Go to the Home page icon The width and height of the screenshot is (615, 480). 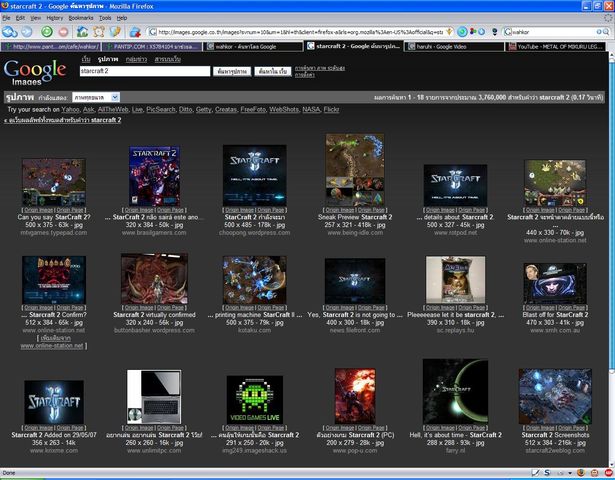[x=82, y=32]
